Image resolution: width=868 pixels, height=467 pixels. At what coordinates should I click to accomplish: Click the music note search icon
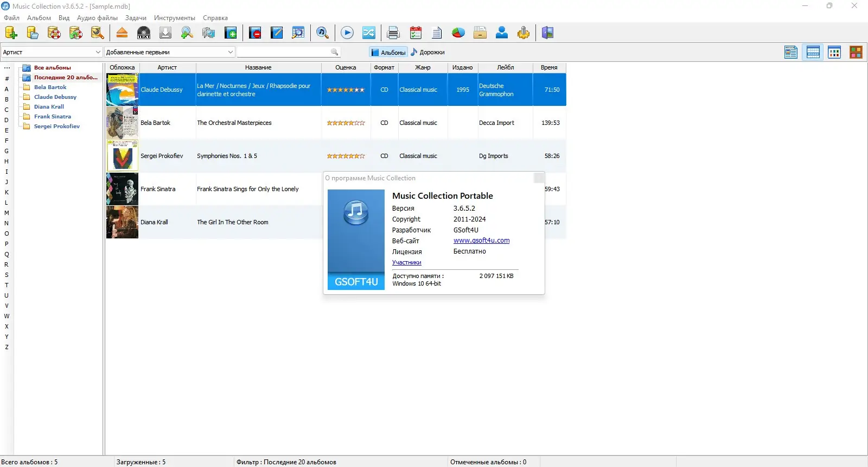[323, 33]
